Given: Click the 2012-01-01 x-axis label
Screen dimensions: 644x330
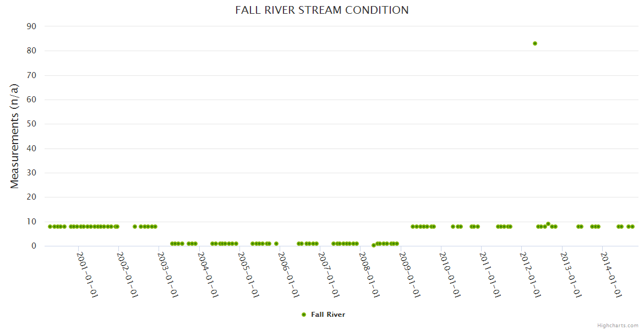Looking at the screenshot, I should [531, 275].
